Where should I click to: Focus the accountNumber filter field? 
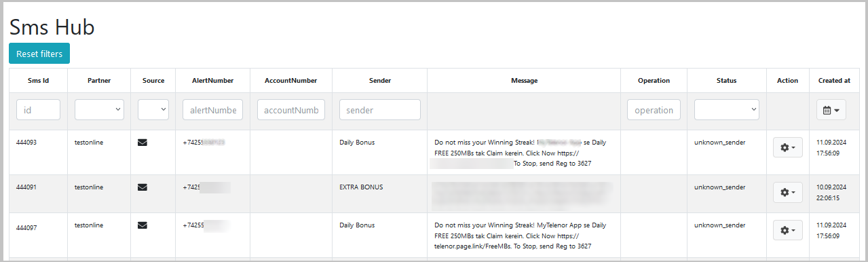point(291,110)
